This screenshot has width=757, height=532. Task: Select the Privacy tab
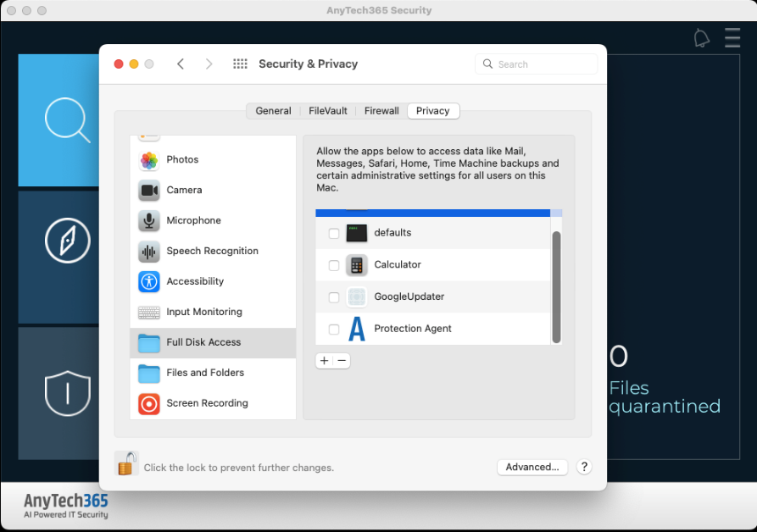tap(433, 111)
